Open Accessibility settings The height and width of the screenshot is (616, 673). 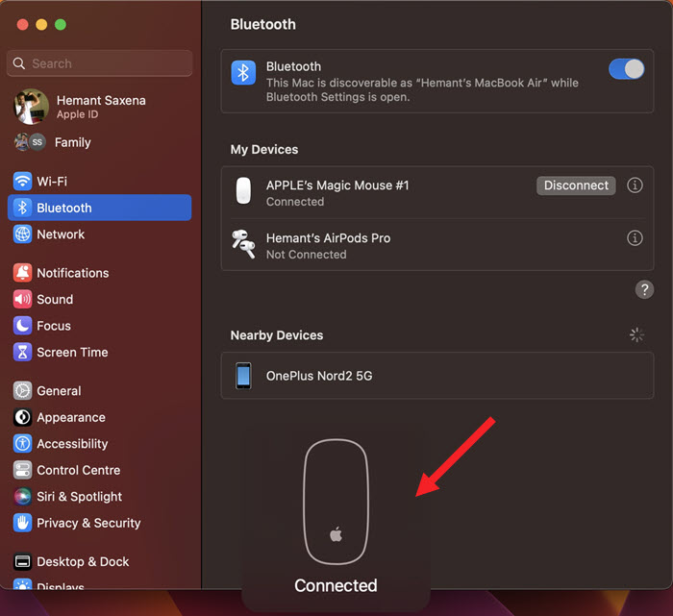pyautogui.click(x=72, y=444)
